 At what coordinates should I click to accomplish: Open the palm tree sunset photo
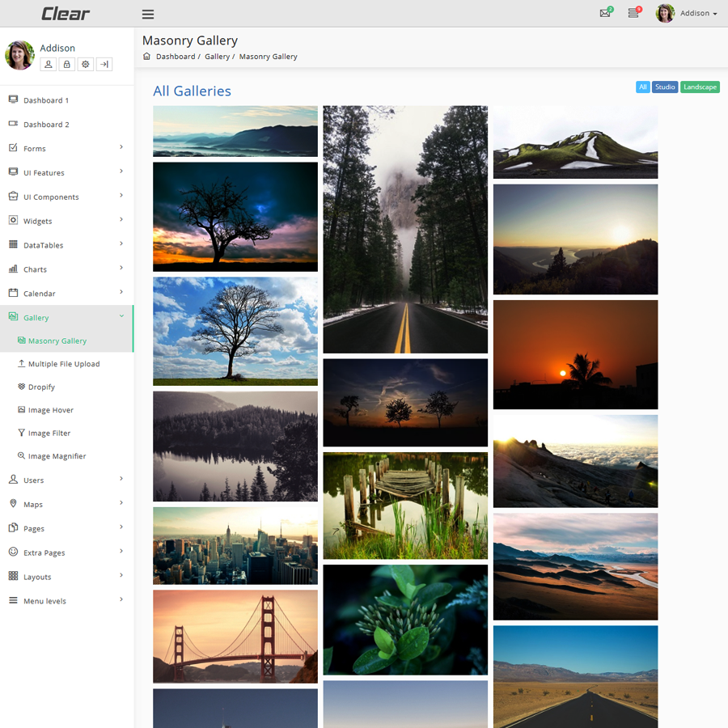click(x=575, y=355)
